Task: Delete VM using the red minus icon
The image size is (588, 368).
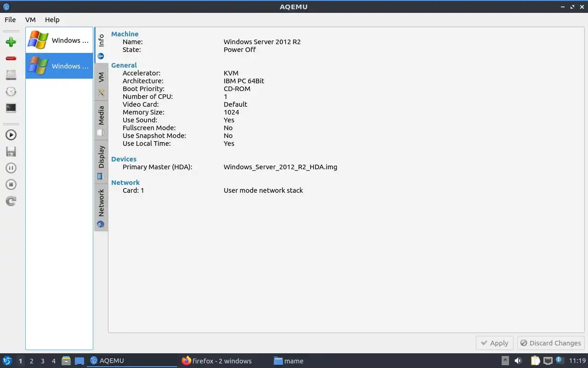Action: click(x=11, y=58)
